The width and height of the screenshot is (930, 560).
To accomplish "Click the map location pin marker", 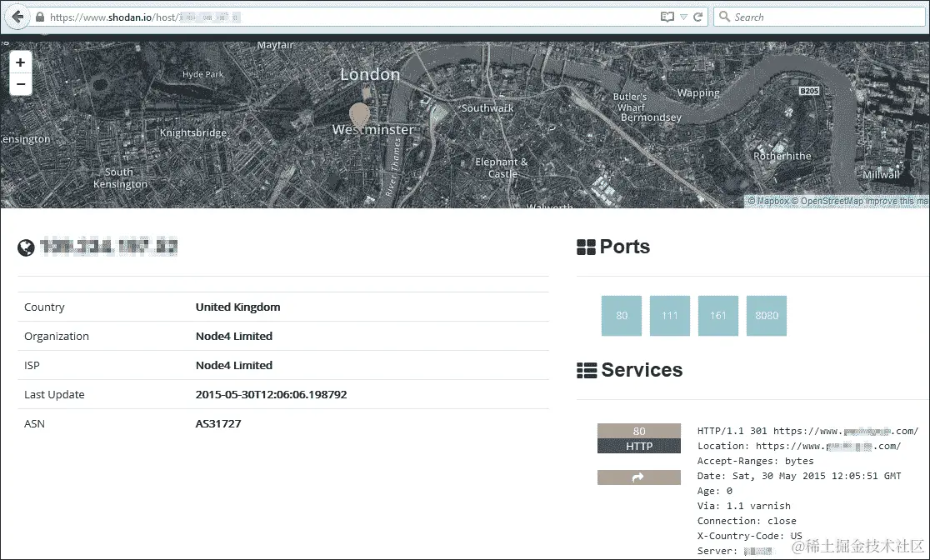I will (359, 117).
